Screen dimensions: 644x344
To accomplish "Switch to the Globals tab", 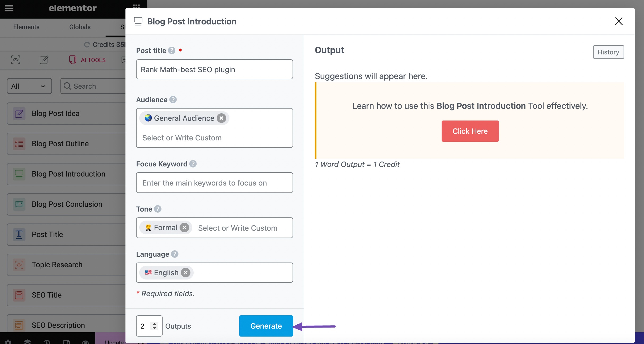I will point(80,27).
